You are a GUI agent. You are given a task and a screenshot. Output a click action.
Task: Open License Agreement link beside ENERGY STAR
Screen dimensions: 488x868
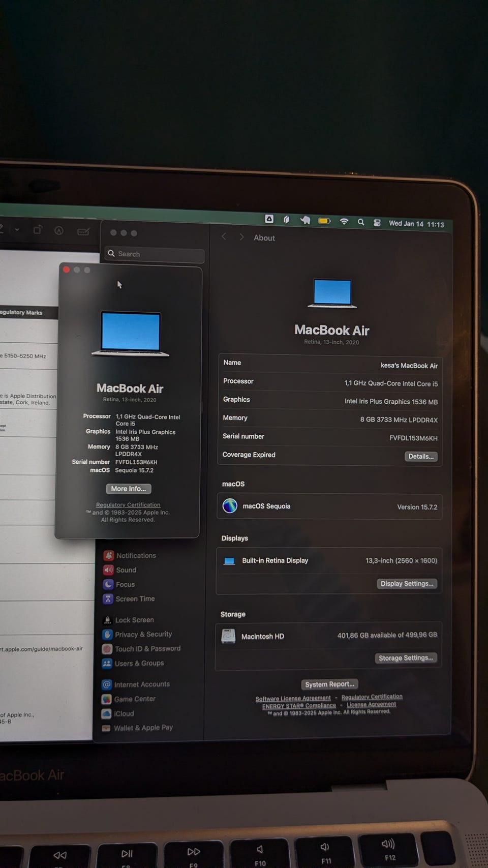(x=371, y=704)
